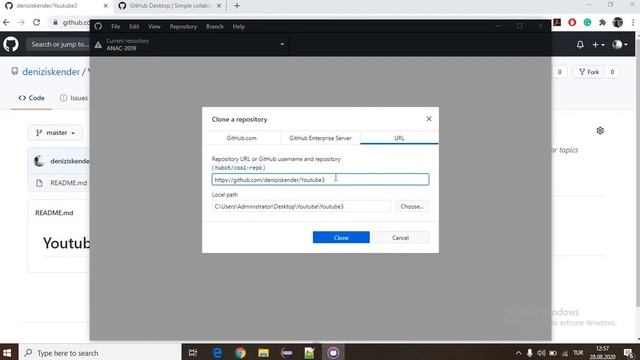Select the URL tab in clone dialog

tap(399, 138)
